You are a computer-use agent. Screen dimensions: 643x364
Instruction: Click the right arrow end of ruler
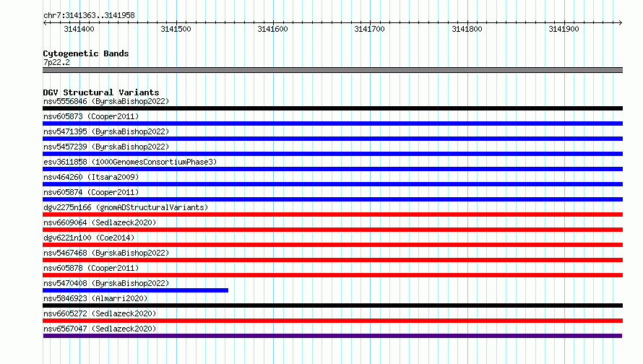click(x=621, y=23)
